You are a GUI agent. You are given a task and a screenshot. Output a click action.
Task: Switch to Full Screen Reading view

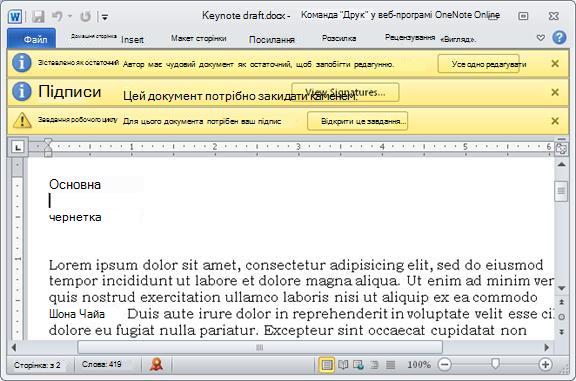(x=343, y=365)
